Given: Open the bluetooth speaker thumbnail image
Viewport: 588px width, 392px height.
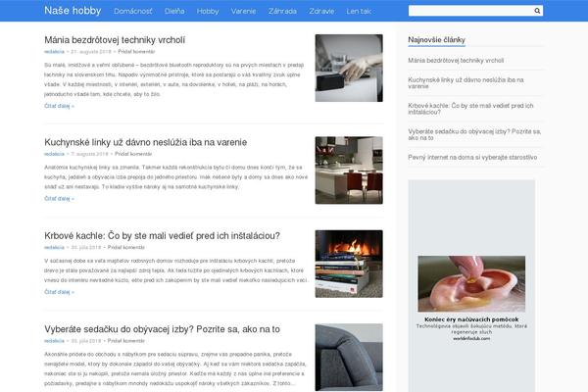Looking at the screenshot, I should click(349, 68).
